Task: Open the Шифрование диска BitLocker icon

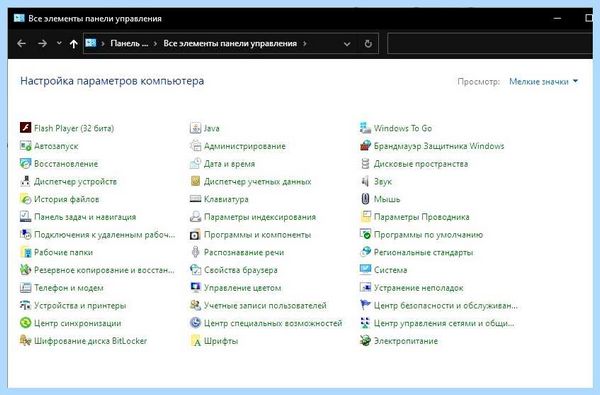Action: click(x=25, y=341)
